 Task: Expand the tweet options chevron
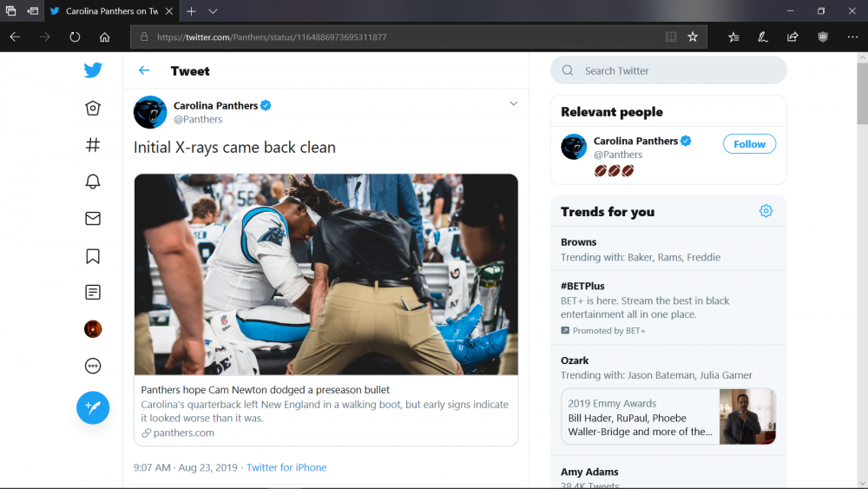[514, 103]
